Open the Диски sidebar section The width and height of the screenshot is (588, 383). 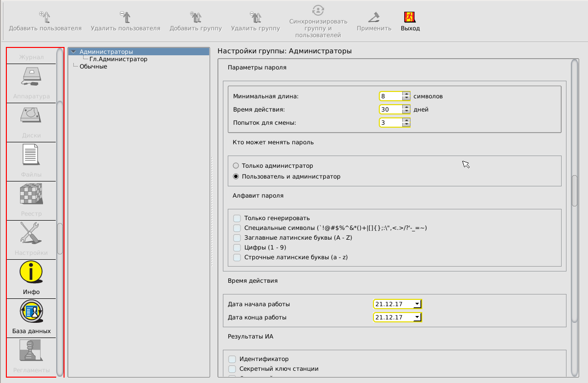(32, 122)
